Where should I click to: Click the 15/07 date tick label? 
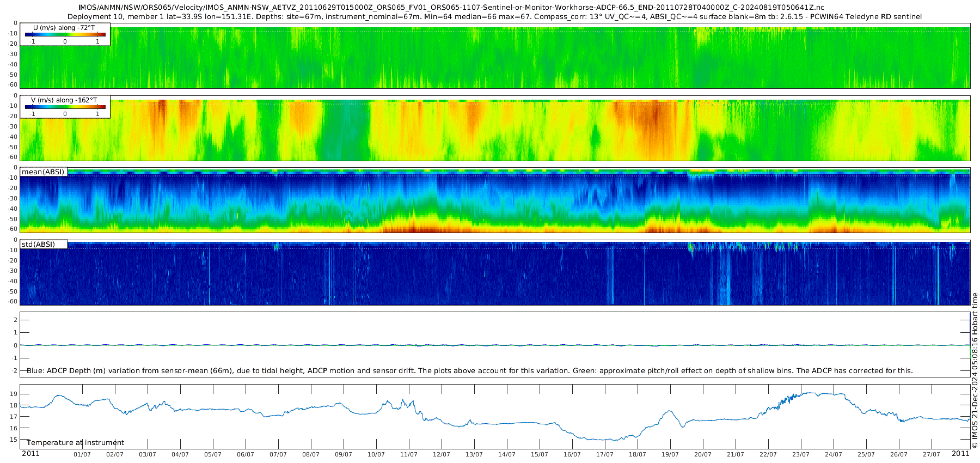[540, 454]
